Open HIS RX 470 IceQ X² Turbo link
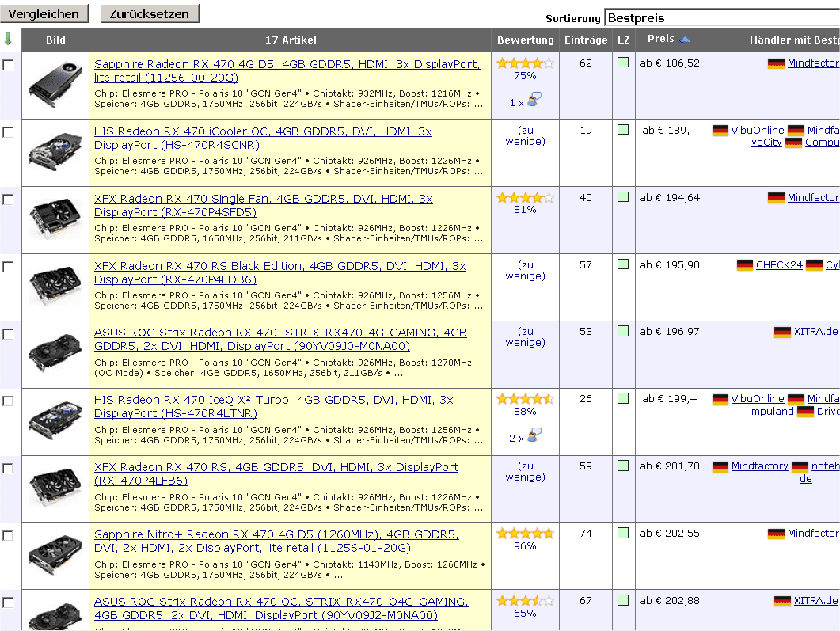 (x=274, y=407)
